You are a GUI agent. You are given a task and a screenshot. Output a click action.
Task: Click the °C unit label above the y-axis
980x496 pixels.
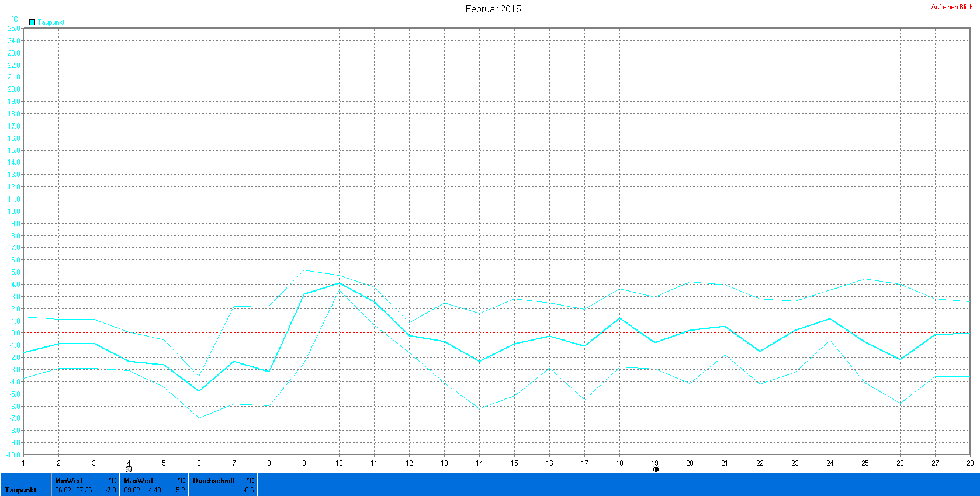15,19
